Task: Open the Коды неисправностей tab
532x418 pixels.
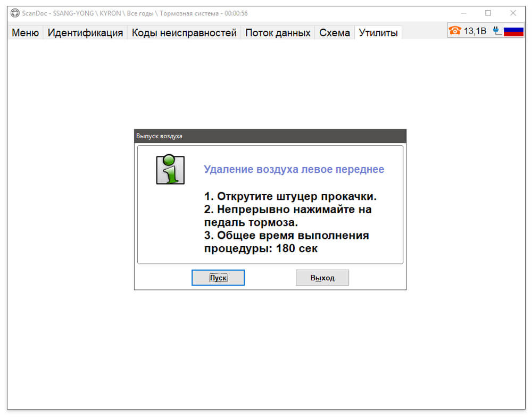Action: click(184, 32)
